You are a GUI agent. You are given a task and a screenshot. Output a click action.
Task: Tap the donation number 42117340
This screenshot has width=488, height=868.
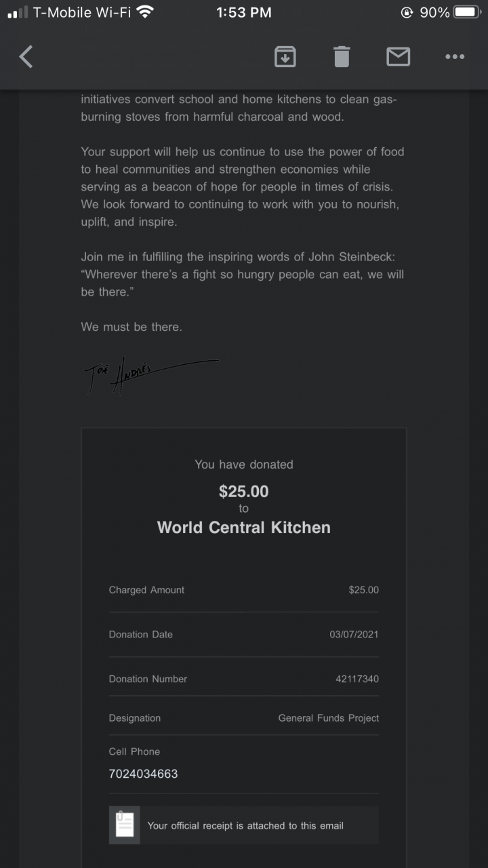[357, 679]
